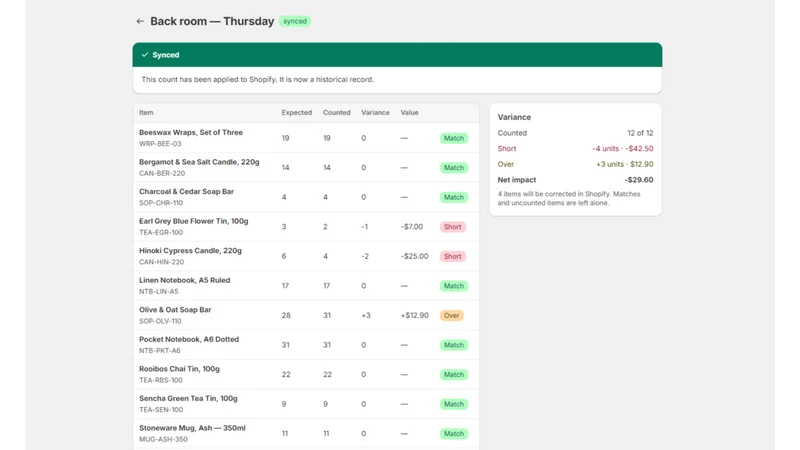Click the checkmark icon in Synced banner
The height and width of the screenshot is (450, 800).
[x=145, y=55]
